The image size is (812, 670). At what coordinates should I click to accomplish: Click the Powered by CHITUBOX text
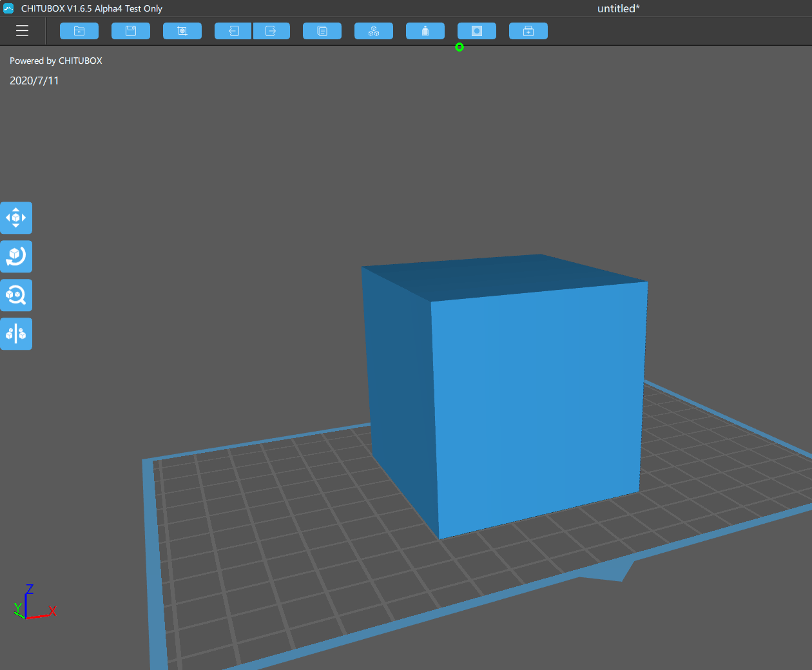[x=55, y=60]
